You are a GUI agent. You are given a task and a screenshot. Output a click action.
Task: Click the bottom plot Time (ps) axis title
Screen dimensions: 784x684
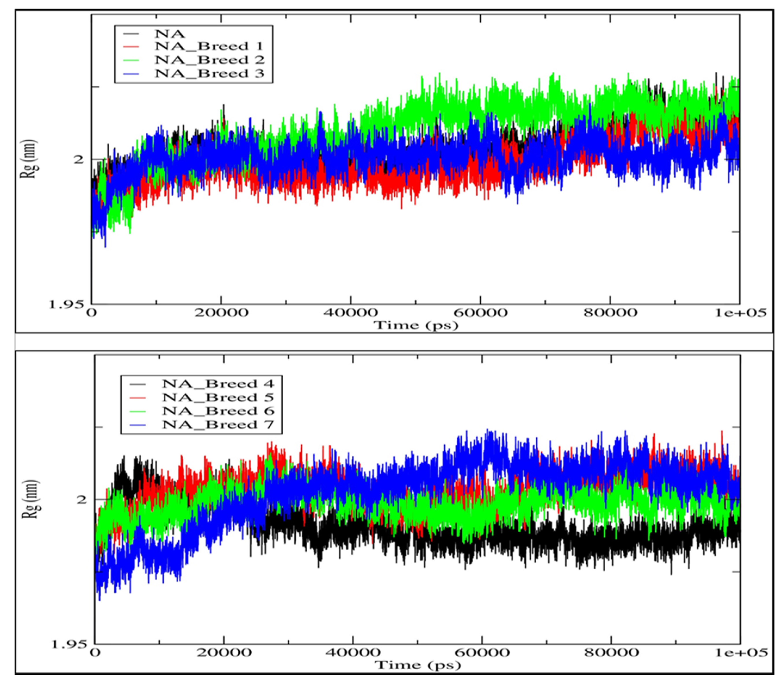[418, 665]
